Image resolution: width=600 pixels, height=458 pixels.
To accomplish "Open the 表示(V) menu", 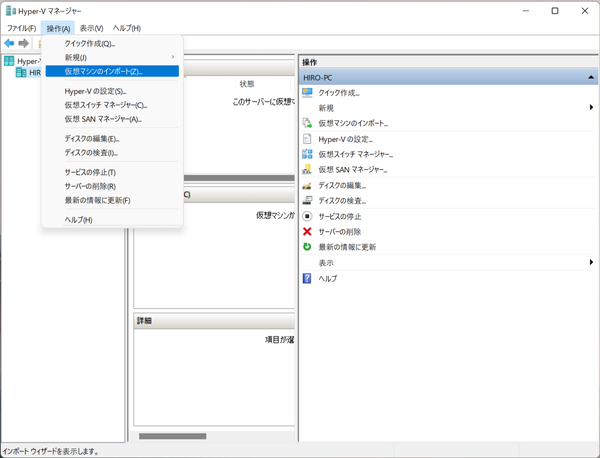I will (91, 28).
